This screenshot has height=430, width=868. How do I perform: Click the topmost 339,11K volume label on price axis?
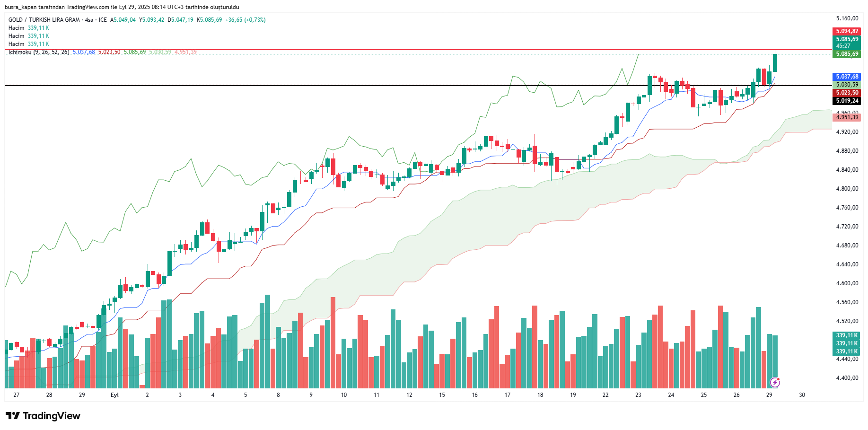coord(847,335)
